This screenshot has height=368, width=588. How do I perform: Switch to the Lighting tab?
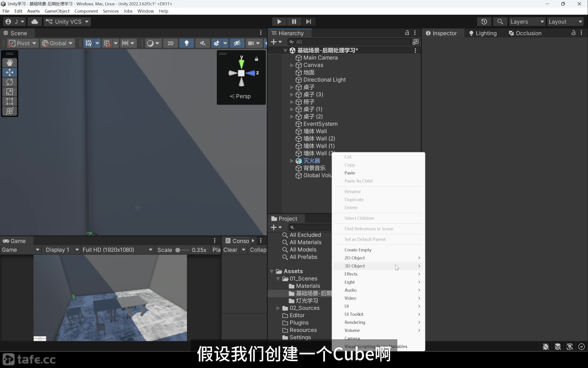click(483, 33)
